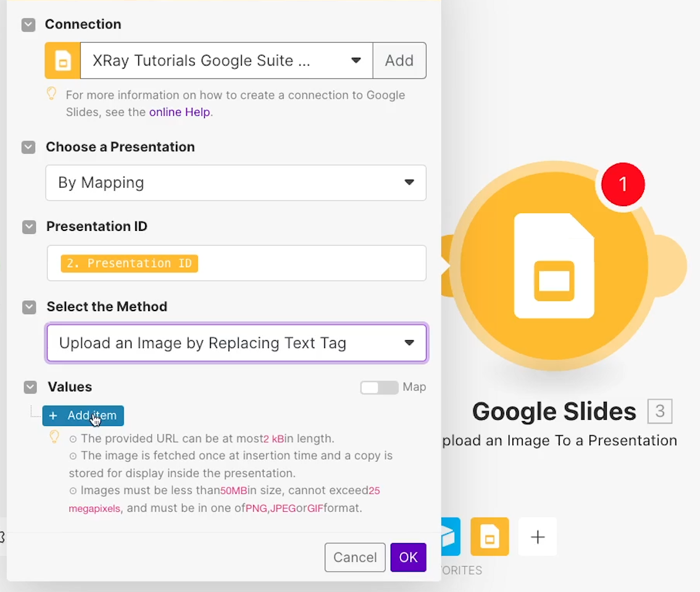Click Cancel to discard changes

(x=355, y=557)
